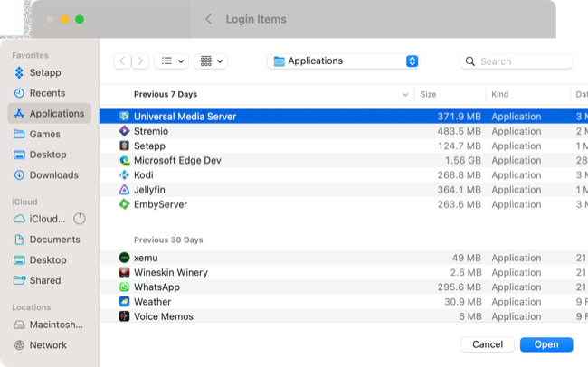The image size is (588, 367).
Task: Click the Stremio app icon
Action: (125, 131)
